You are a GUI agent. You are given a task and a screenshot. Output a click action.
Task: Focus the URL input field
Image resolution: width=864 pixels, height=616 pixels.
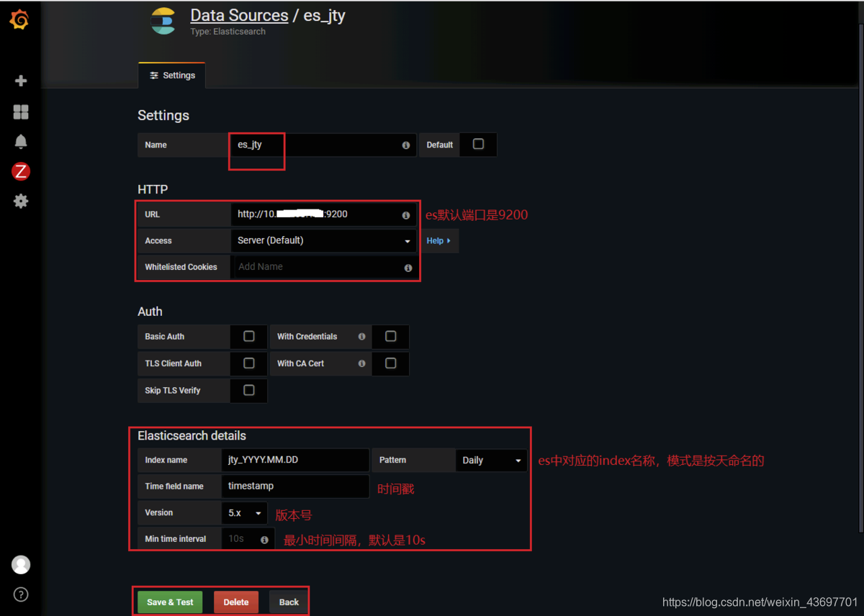pyautogui.click(x=323, y=214)
